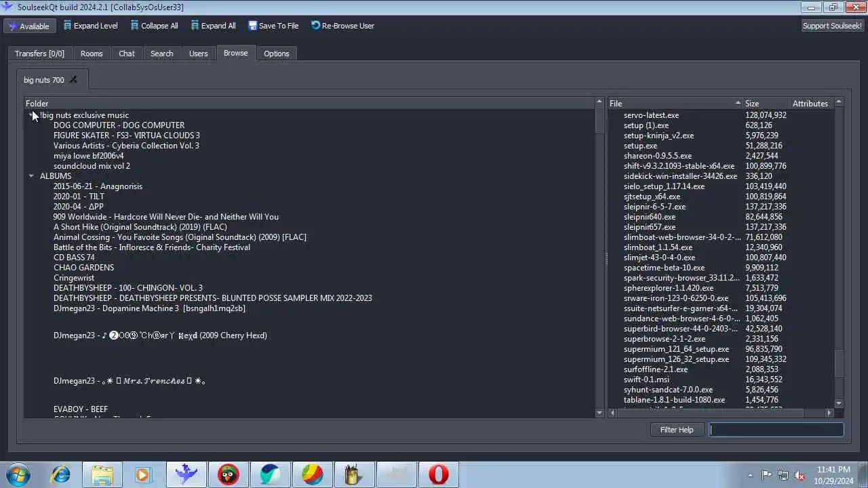The image size is (868, 488).
Task: Select file servo-latest.exe
Action: pyautogui.click(x=651, y=115)
